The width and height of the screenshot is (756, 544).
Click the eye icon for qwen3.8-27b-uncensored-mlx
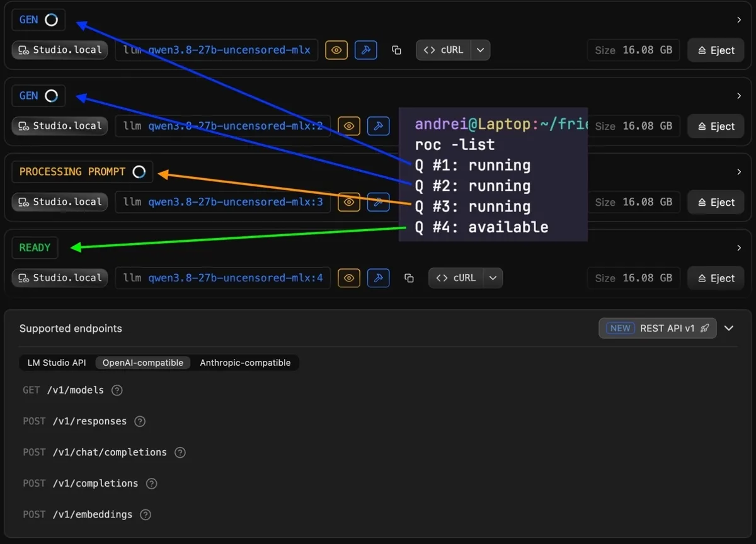click(336, 50)
